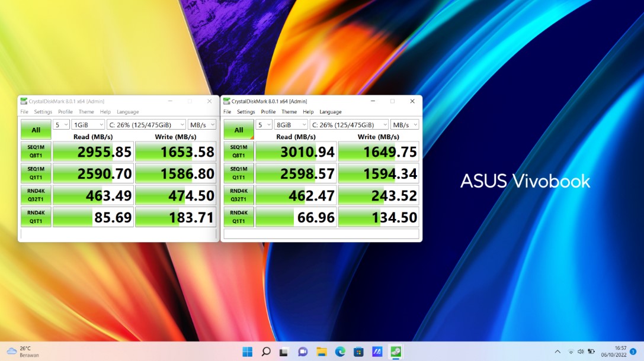Viewport: 644px width, 361px height.
Task: Click the 3010.94 read result
Action: click(x=296, y=152)
